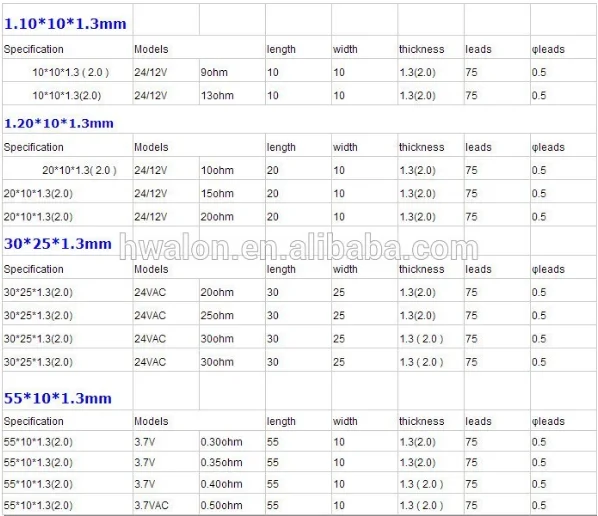
Task: Click the Models header in 30*25 table
Action: tap(151, 269)
